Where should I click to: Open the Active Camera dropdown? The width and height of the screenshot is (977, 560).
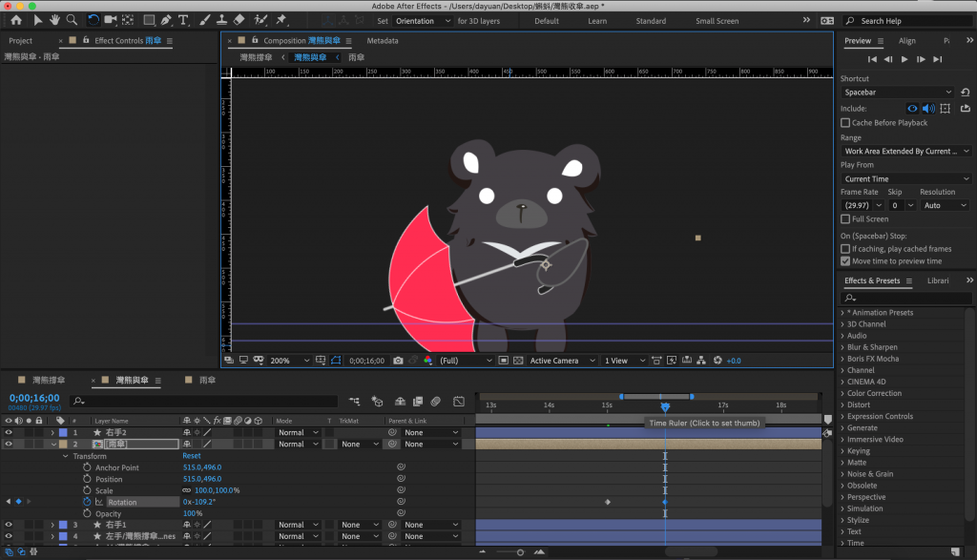pos(562,361)
